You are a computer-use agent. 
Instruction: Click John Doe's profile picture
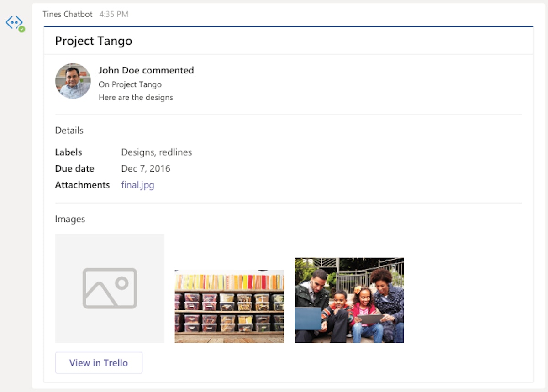pos(73,81)
